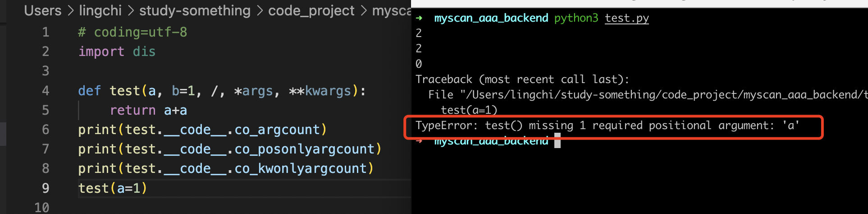Image resolution: width=868 pixels, height=214 pixels.
Task: Click co_argcount on line 6
Action: coord(277,130)
